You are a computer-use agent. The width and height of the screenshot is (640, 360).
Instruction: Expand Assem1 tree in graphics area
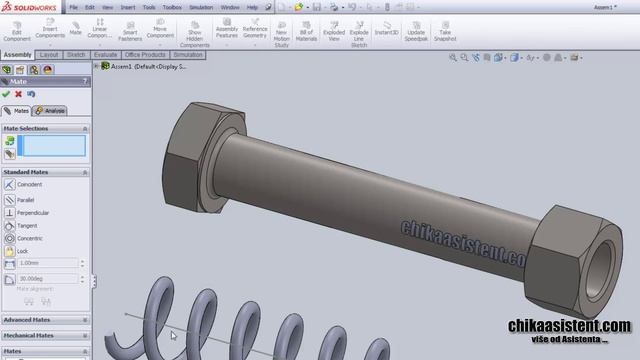[x=97, y=66]
